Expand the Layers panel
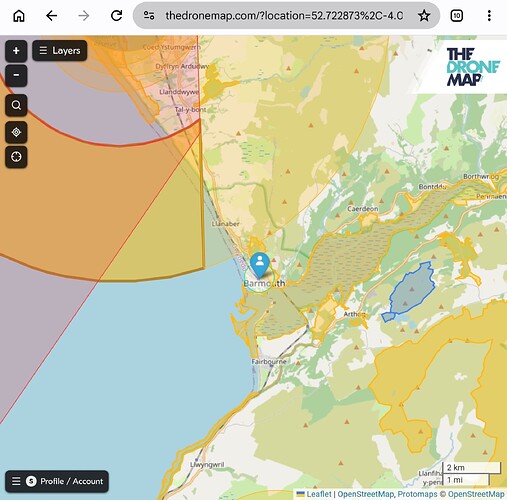507x500 pixels. [60, 51]
